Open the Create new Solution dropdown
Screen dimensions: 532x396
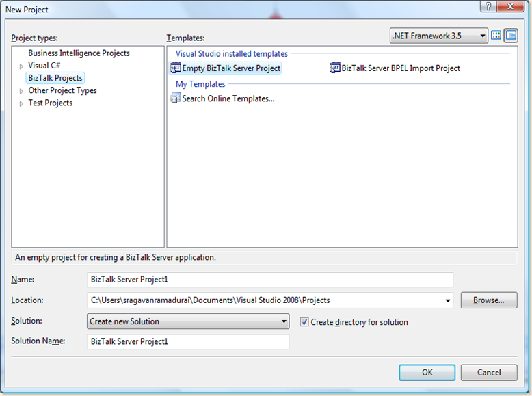[188, 321]
